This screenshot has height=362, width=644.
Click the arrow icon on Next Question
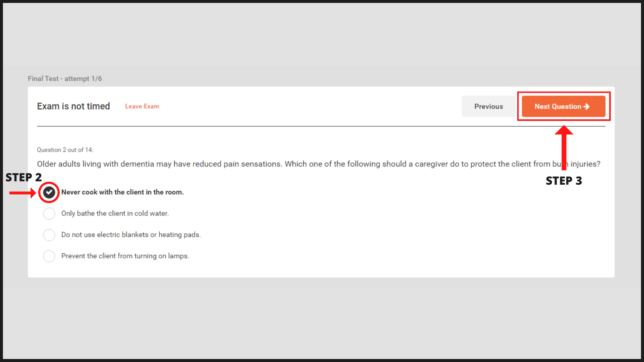(x=586, y=106)
